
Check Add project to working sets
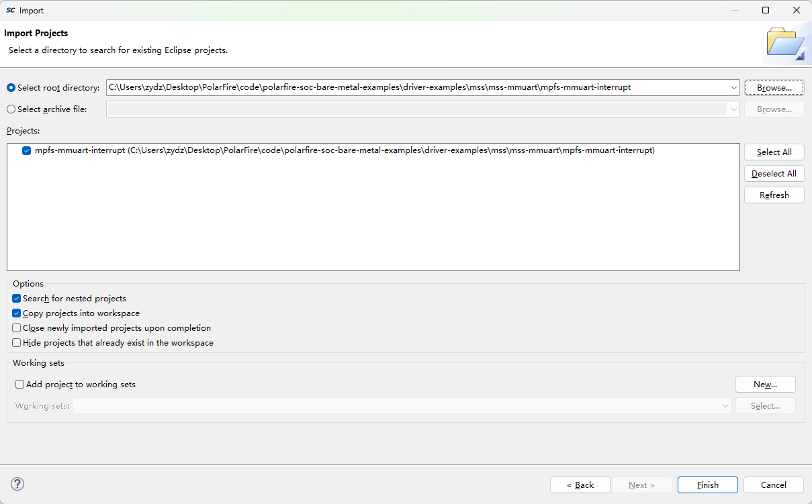tap(20, 385)
